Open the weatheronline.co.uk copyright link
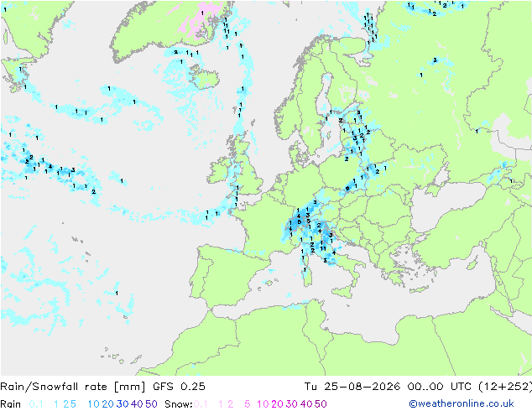532x411 pixels. point(461,403)
